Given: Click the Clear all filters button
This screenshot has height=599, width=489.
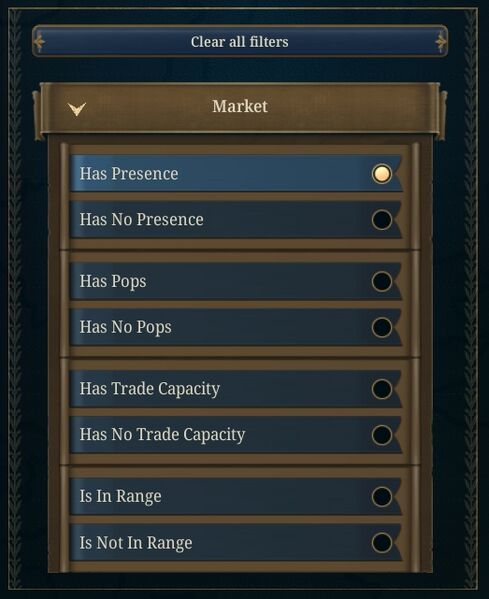Looking at the screenshot, I should click(x=240, y=41).
